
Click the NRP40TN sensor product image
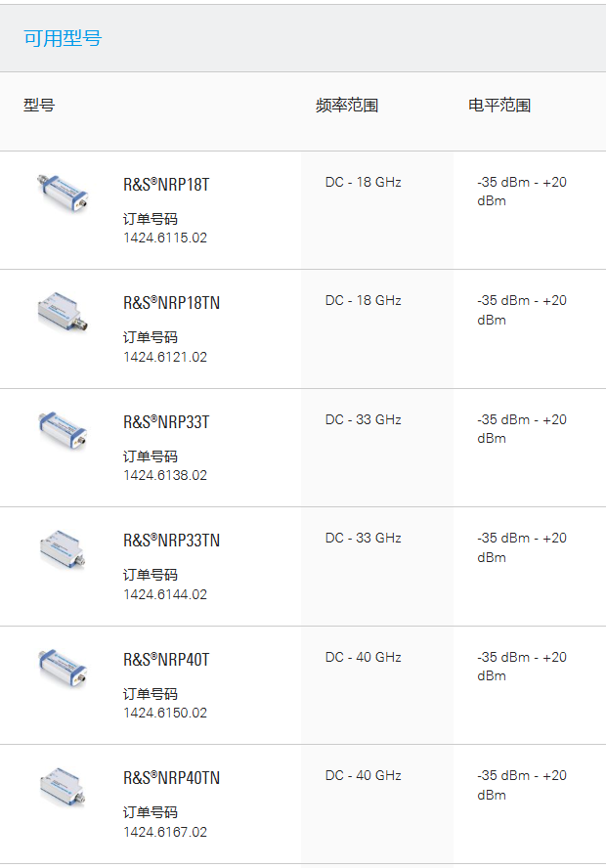63,787
